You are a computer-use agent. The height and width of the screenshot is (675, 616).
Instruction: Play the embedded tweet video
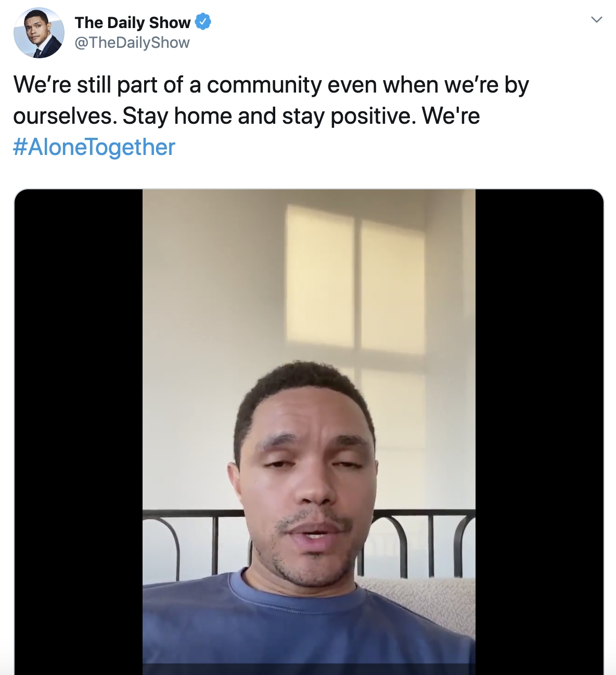tap(309, 432)
